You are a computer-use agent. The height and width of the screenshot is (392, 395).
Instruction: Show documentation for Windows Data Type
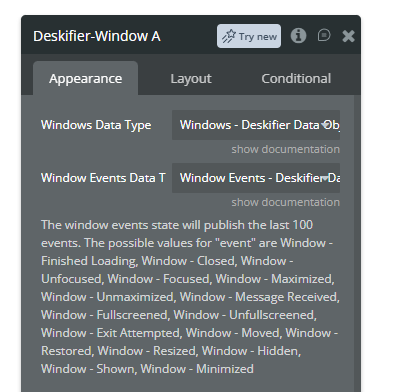click(x=286, y=149)
